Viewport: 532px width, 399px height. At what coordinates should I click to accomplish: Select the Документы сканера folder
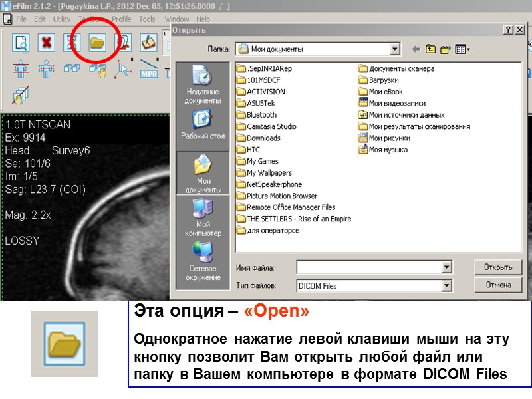coord(396,68)
